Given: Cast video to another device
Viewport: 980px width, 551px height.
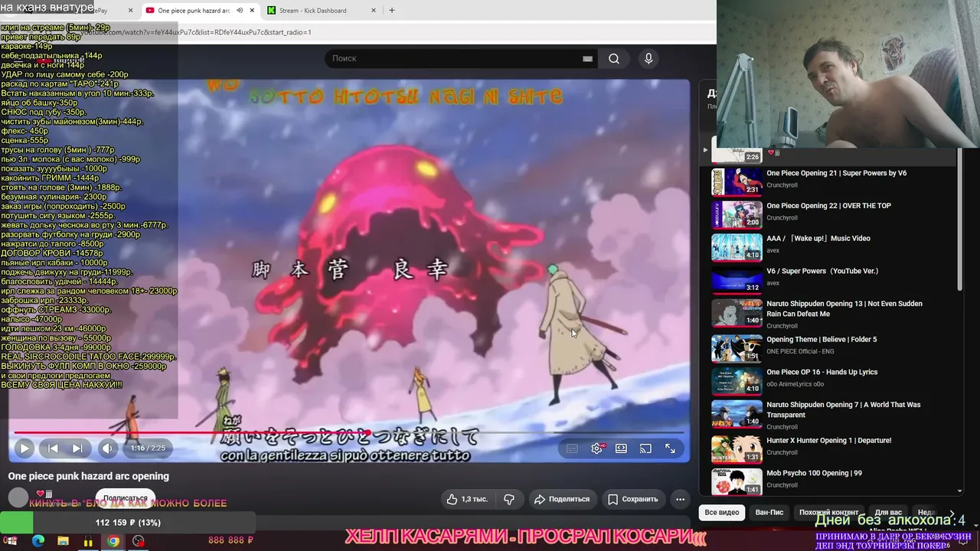Looking at the screenshot, I should click(645, 448).
